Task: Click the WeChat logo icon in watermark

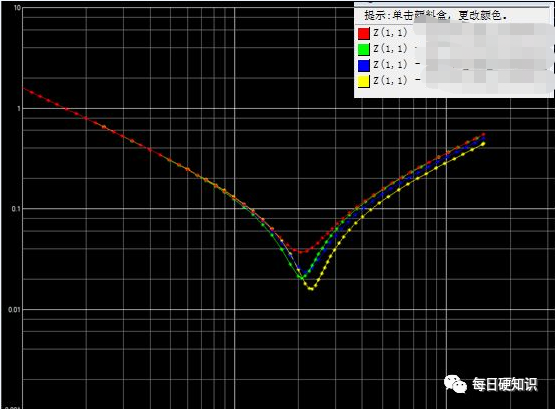Action: [x=455, y=384]
